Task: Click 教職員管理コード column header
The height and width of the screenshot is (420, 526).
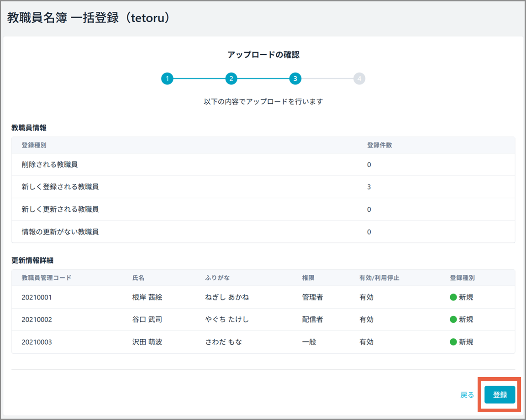Action: click(47, 278)
